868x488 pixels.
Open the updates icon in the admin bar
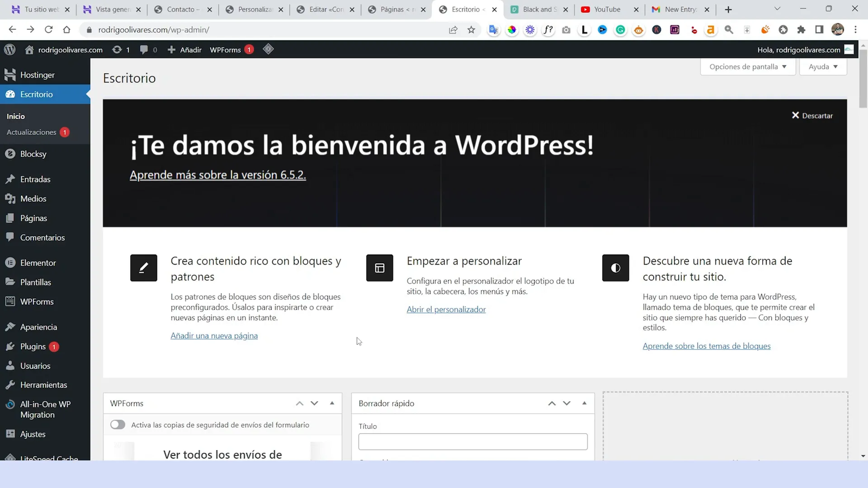(118, 49)
